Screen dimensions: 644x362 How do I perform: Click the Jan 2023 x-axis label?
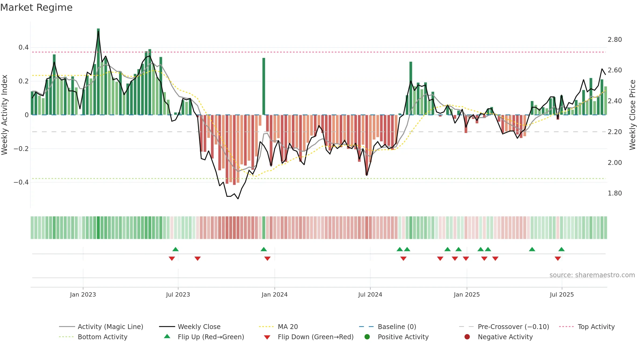point(83,294)
